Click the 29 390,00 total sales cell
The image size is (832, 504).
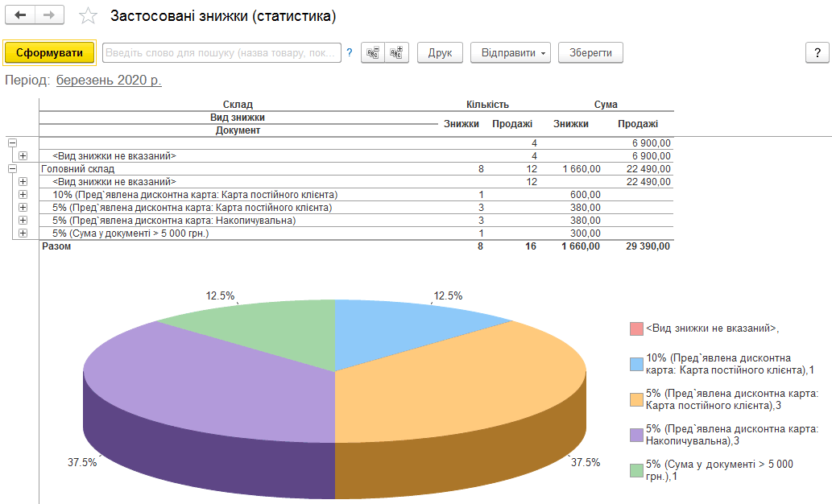click(x=648, y=246)
